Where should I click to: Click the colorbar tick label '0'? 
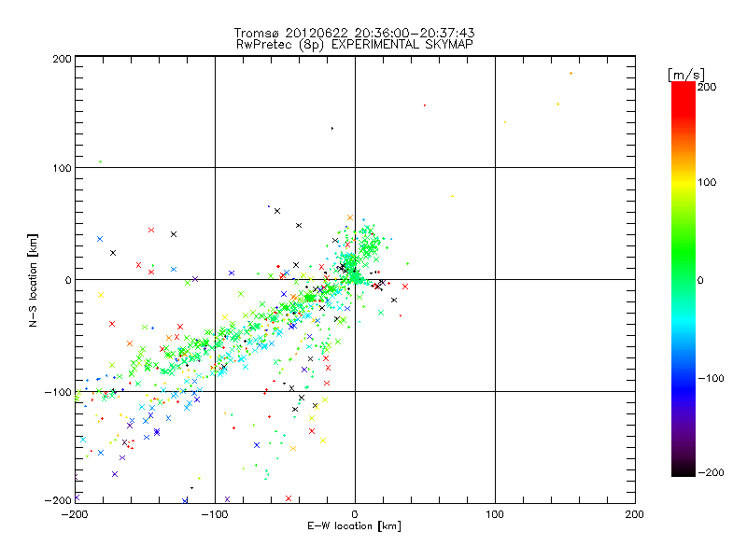(700, 280)
